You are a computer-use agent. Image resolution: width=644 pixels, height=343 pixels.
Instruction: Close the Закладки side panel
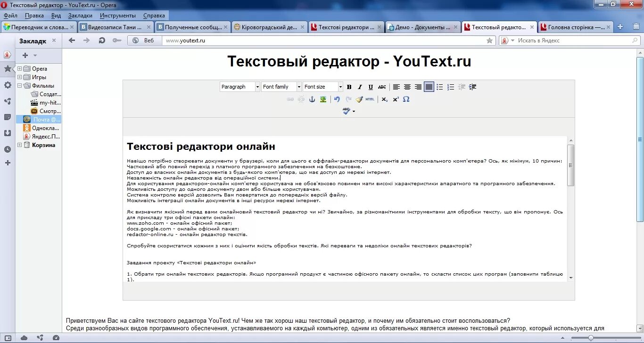tap(54, 41)
